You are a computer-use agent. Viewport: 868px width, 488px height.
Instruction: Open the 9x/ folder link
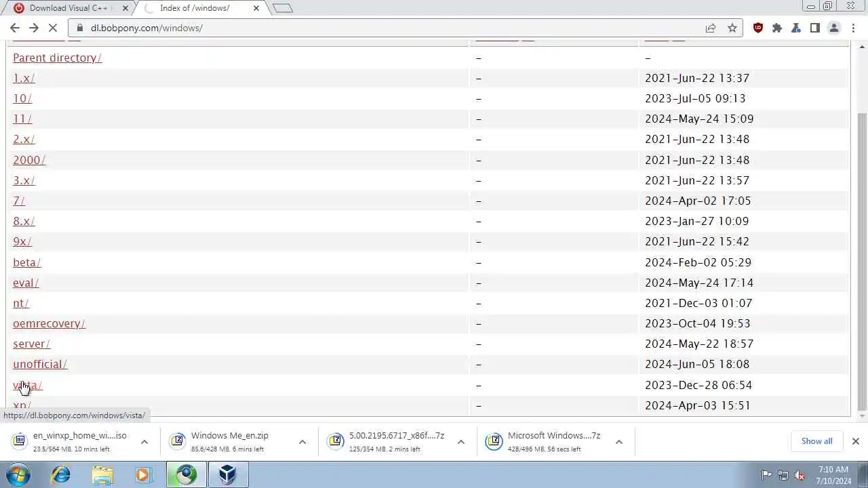(22, 241)
